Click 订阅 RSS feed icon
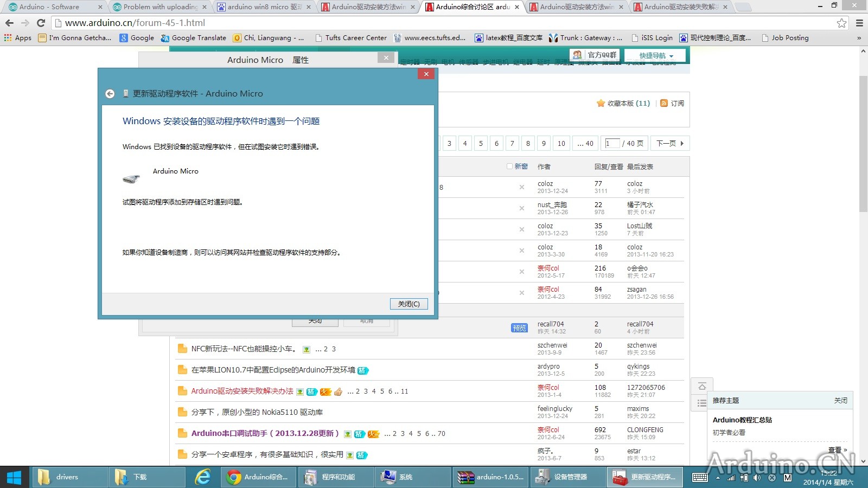This screenshot has height=488, width=868. pyautogui.click(x=664, y=103)
